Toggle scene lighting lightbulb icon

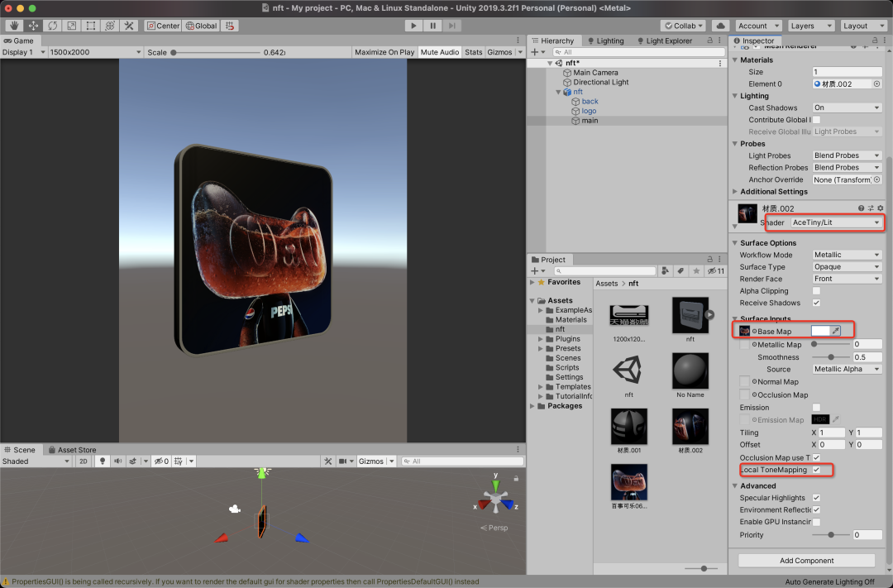[103, 461]
